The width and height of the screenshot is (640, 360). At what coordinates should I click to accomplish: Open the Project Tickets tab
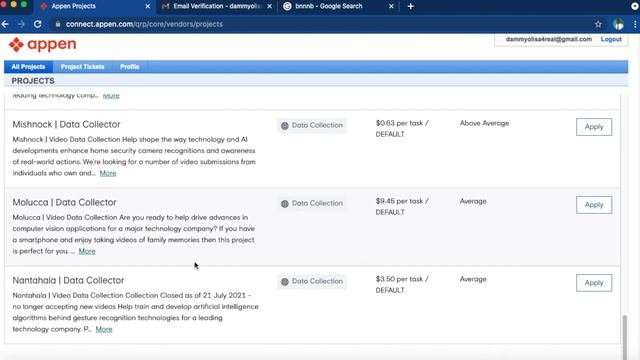pos(82,67)
